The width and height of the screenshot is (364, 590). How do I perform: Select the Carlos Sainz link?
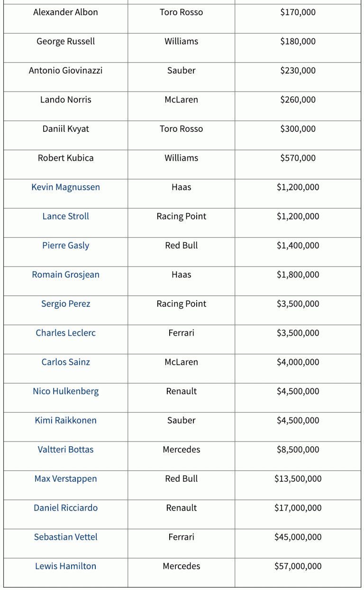click(x=65, y=362)
